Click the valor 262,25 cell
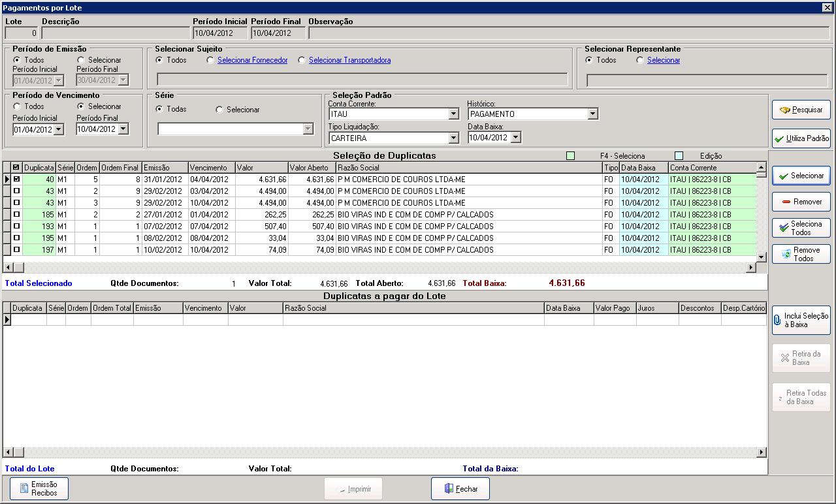 [x=261, y=214]
